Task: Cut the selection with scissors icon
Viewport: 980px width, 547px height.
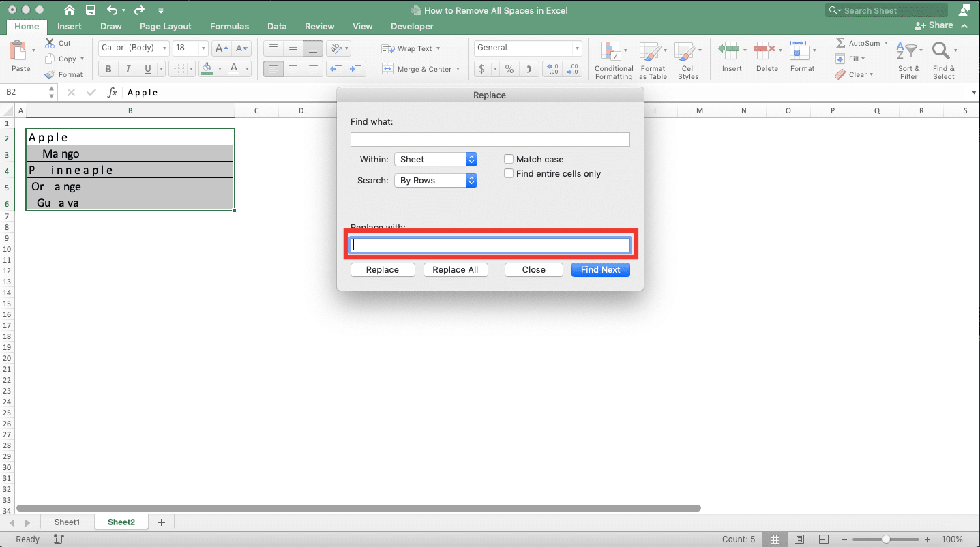Action: pos(50,43)
